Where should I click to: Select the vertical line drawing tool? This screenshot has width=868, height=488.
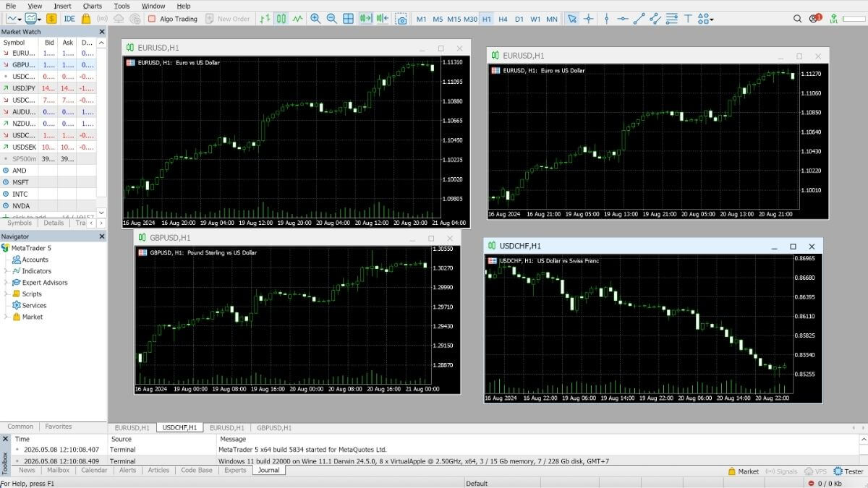[606, 19]
